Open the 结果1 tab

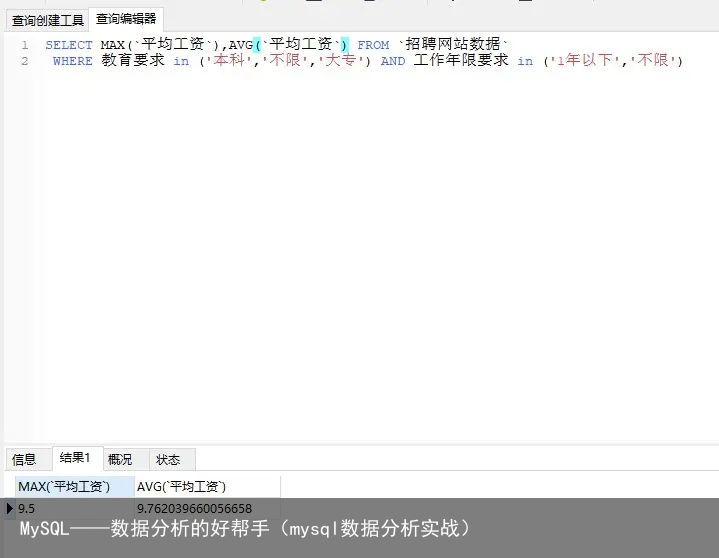pos(75,458)
